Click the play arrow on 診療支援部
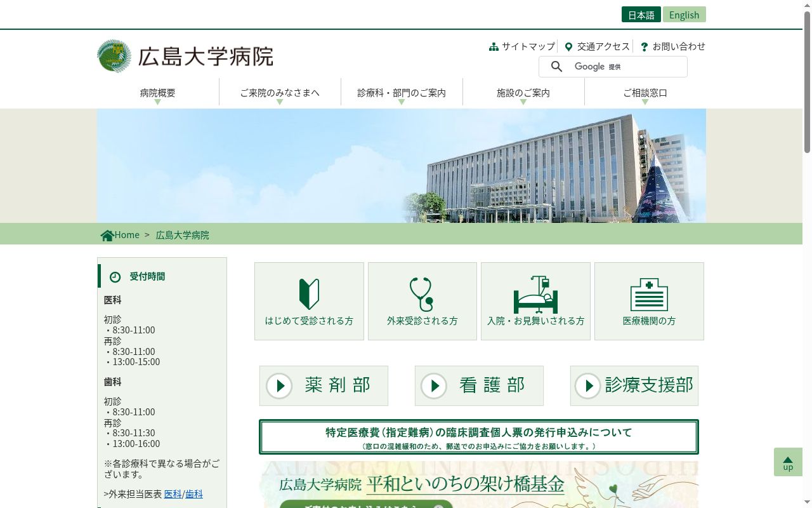 (x=588, y=385)
